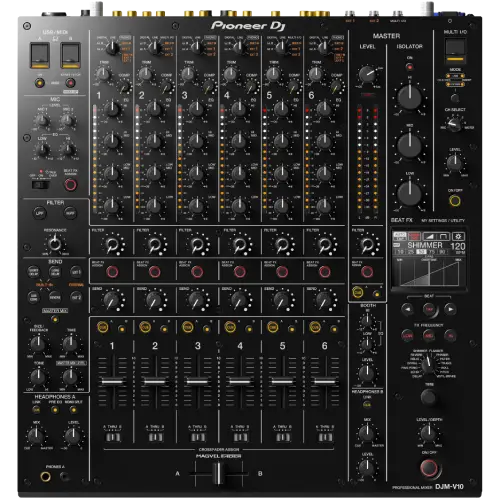Select Long Delay send effect button
Screen dimensions: 500x500
tap(55, 272)
